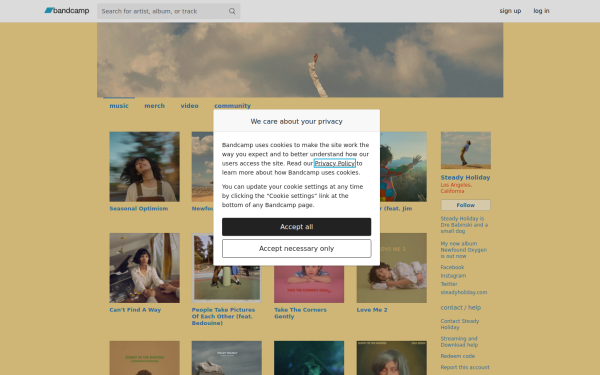Viewport: 600px width, 375px height.
Task: Click People Take Pictures Of Each Other title
Action: tap(223, 316)
